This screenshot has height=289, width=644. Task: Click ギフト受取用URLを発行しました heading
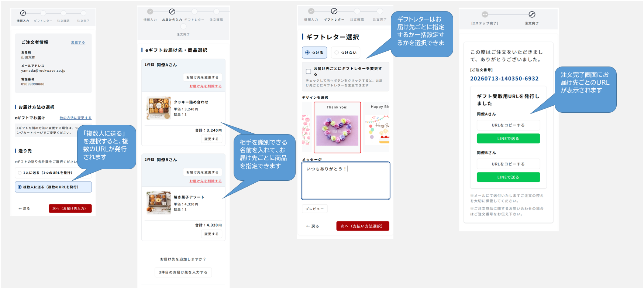508,100
